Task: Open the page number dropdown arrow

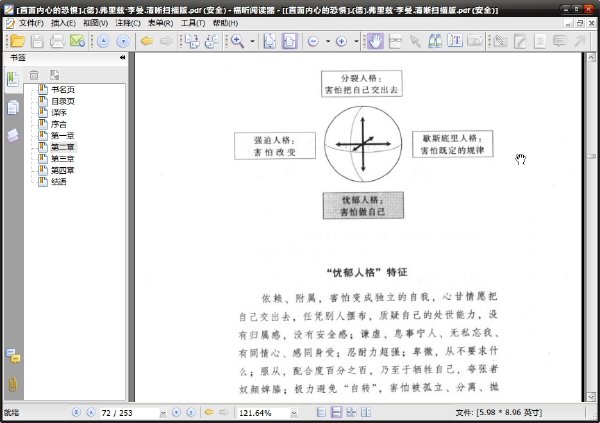Action: pos(163,413)
